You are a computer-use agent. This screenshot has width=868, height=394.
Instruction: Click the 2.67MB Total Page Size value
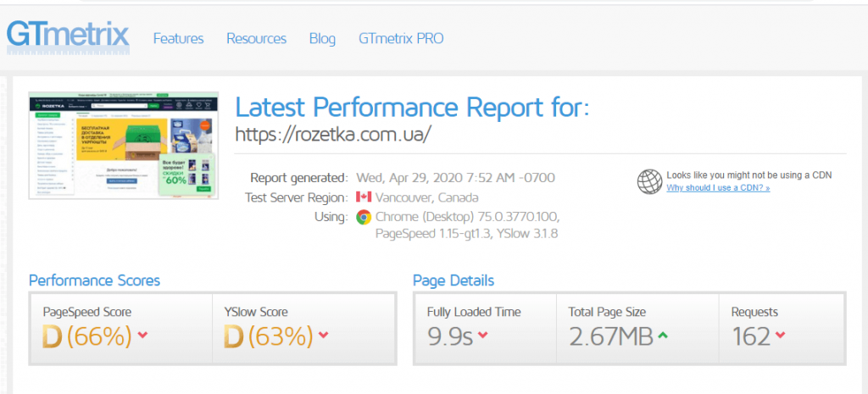point(610,336)
